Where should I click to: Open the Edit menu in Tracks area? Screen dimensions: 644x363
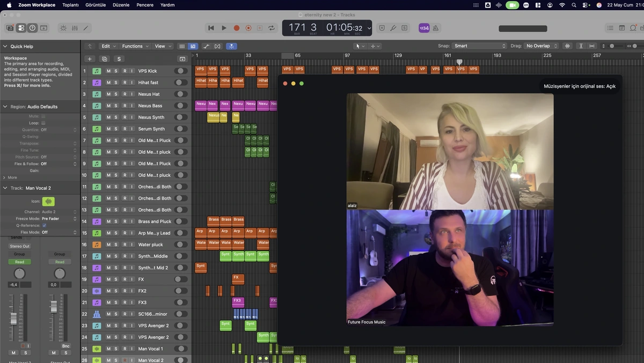coord(108,46)
